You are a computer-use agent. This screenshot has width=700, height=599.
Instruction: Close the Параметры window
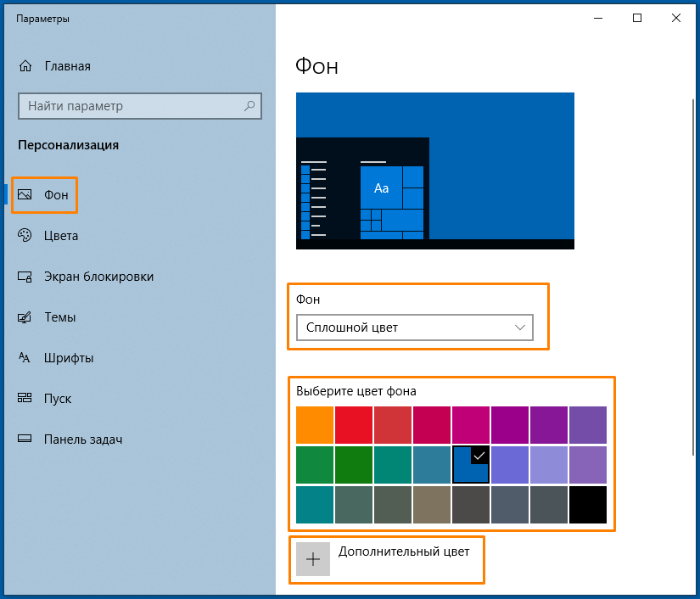(676, 18)
